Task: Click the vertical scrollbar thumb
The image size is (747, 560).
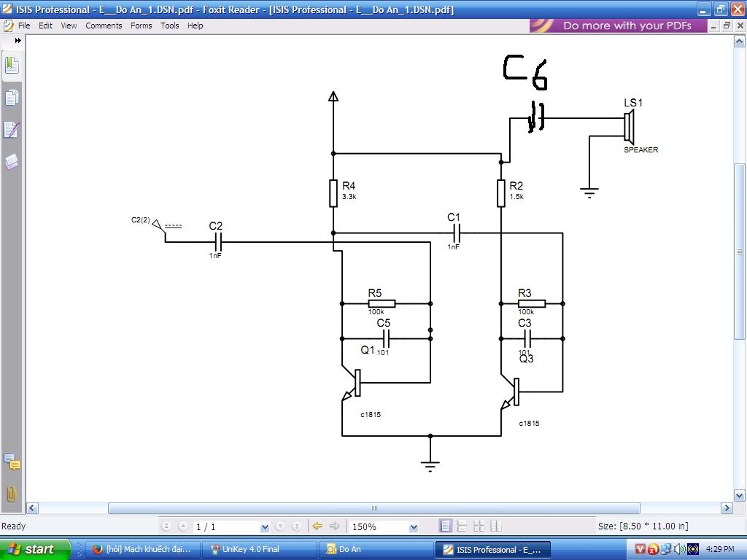Action: 740,252
